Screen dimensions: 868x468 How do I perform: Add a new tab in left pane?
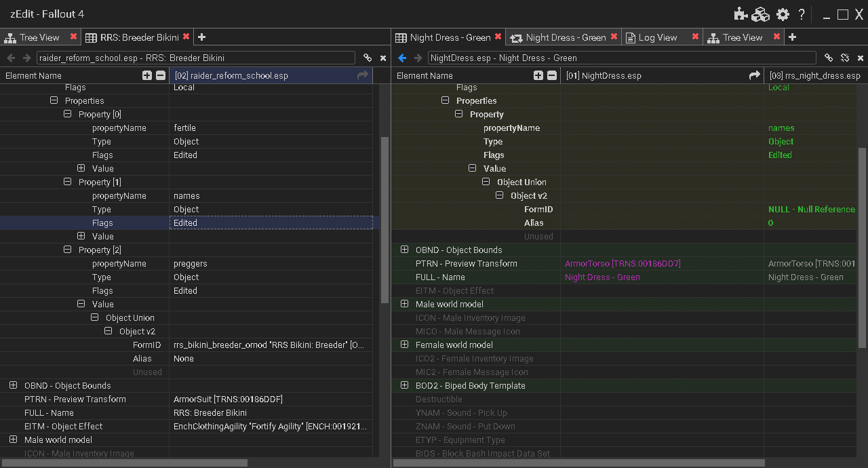point(201,37)
